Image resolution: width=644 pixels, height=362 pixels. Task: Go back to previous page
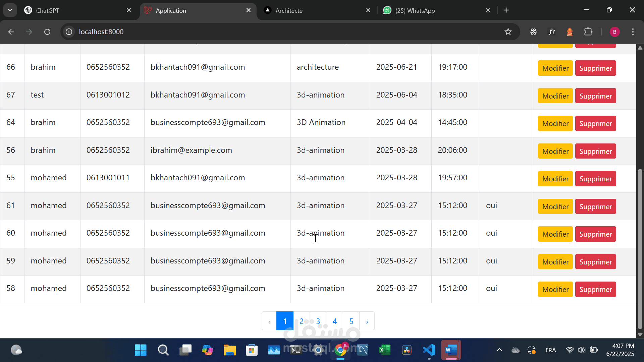(x=11, y=32)
